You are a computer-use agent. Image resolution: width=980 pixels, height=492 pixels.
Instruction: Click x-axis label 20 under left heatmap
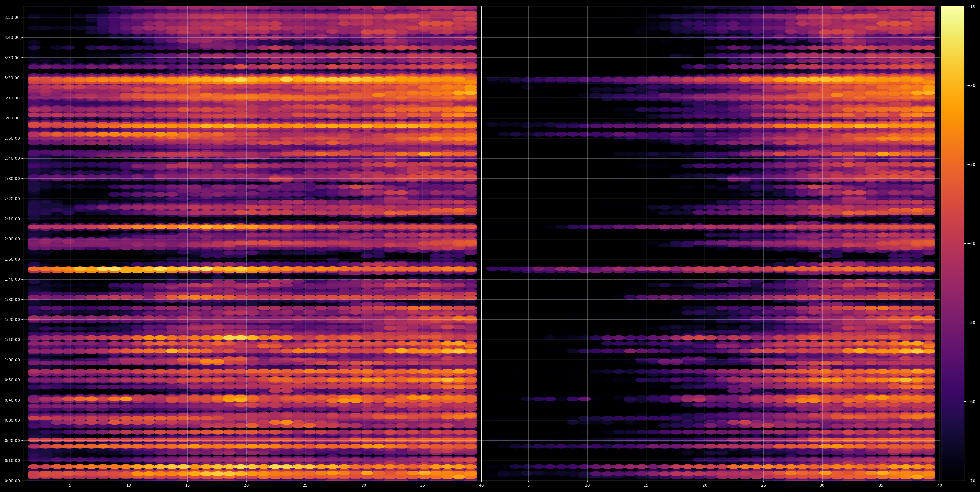246,486
